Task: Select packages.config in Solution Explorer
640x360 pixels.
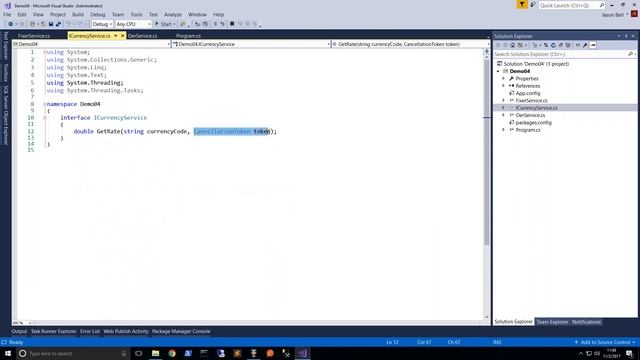Action: point(533,122)
